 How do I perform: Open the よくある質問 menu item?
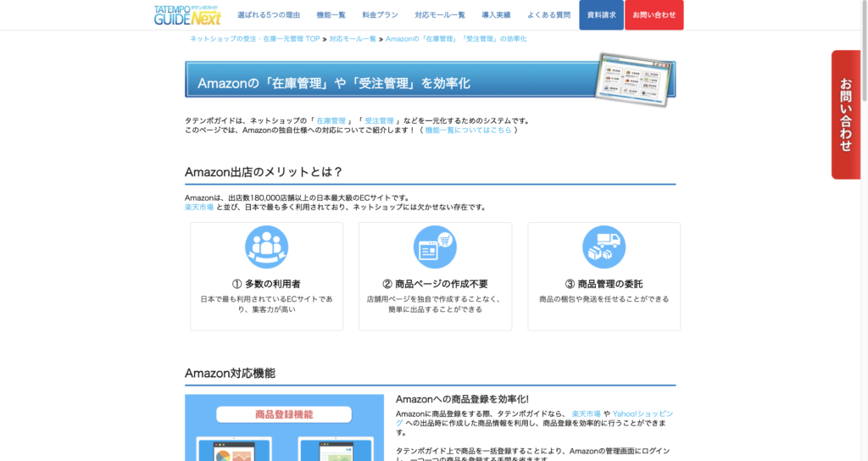click(x=548, y=15)
